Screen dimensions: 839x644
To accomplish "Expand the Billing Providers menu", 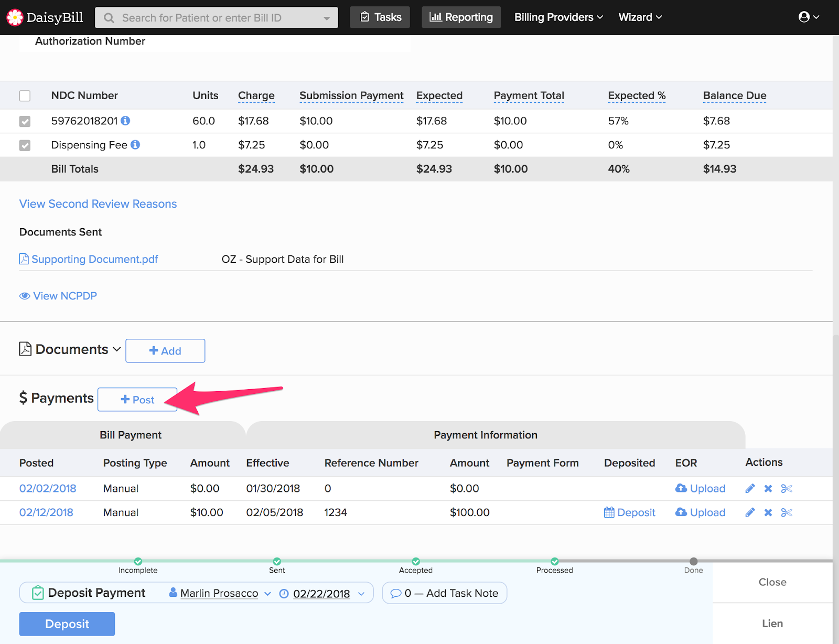I will pyautogui.click(x=558, y=17).
